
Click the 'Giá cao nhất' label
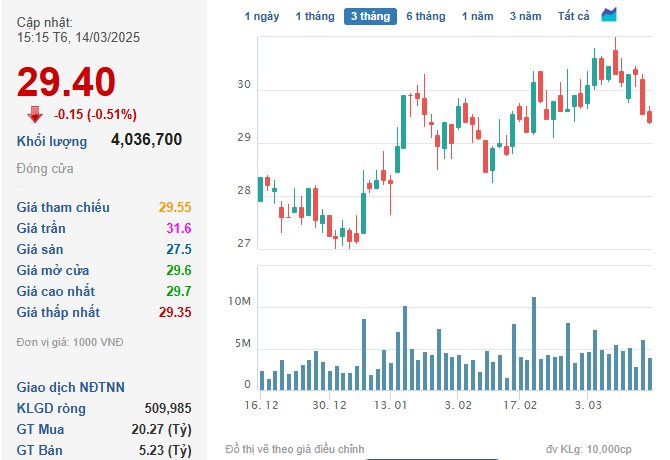pyautogui.click(x=56, y=291)
